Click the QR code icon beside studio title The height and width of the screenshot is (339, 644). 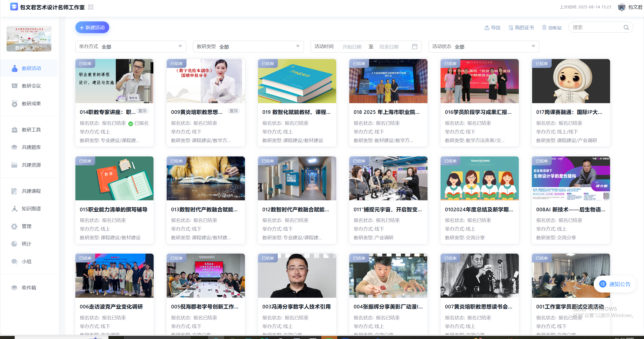(x=91, y=7)
